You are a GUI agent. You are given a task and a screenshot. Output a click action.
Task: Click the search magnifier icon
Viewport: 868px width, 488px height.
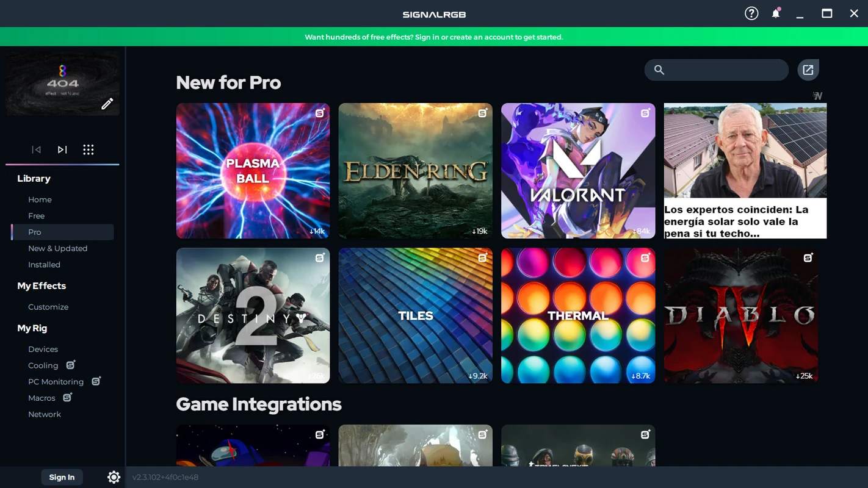click(x=659, y=70)
